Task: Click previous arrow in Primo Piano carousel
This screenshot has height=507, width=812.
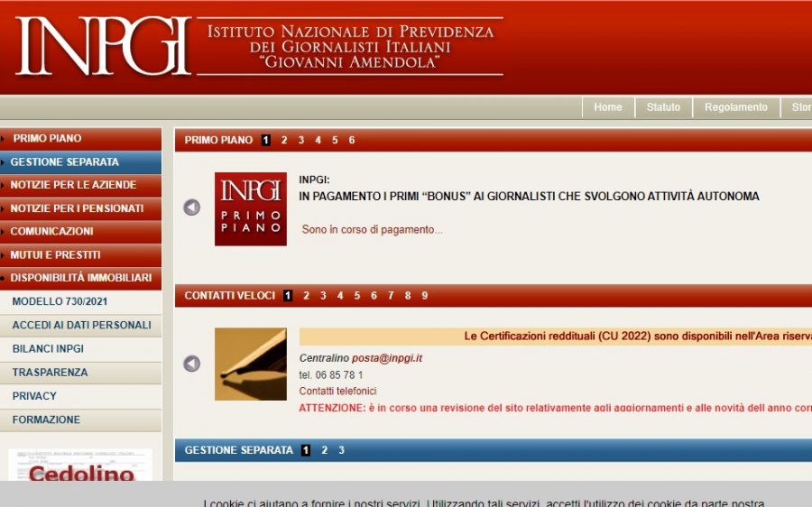Action: (191, 207)
